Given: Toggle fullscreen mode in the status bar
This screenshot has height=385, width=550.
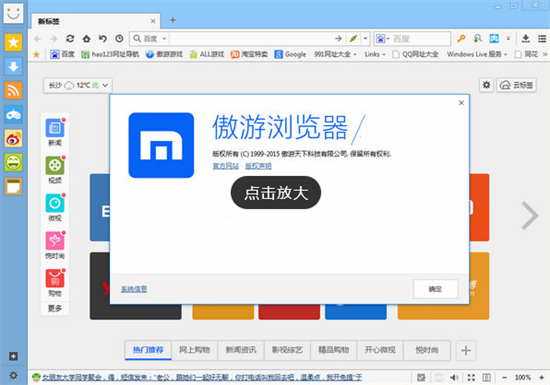Looking at the screenshot, I should 471,377.
